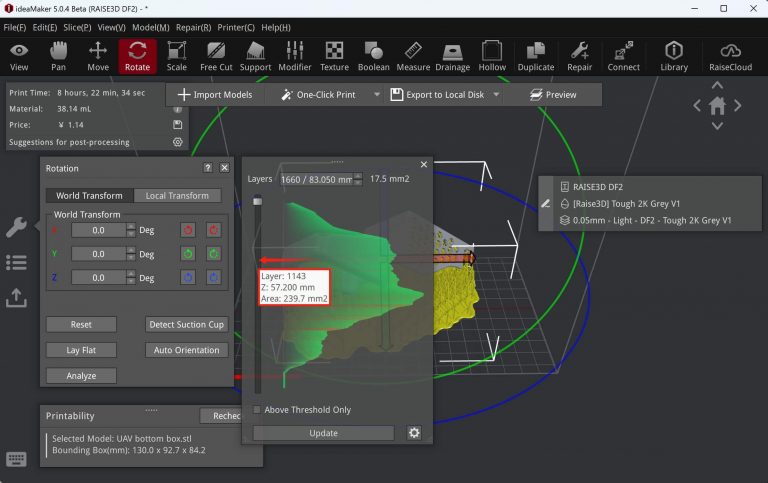Rotate view left with left chevron

click(x=697, y=105)
